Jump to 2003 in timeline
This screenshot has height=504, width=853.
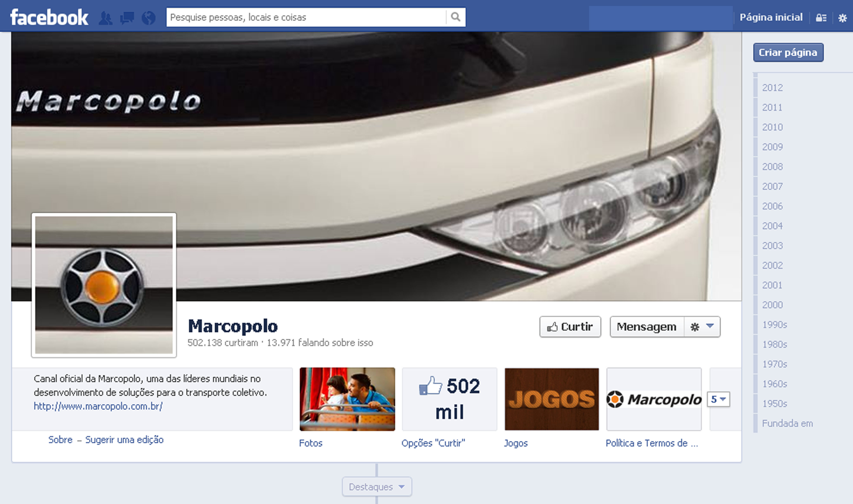tap(772, 245)
